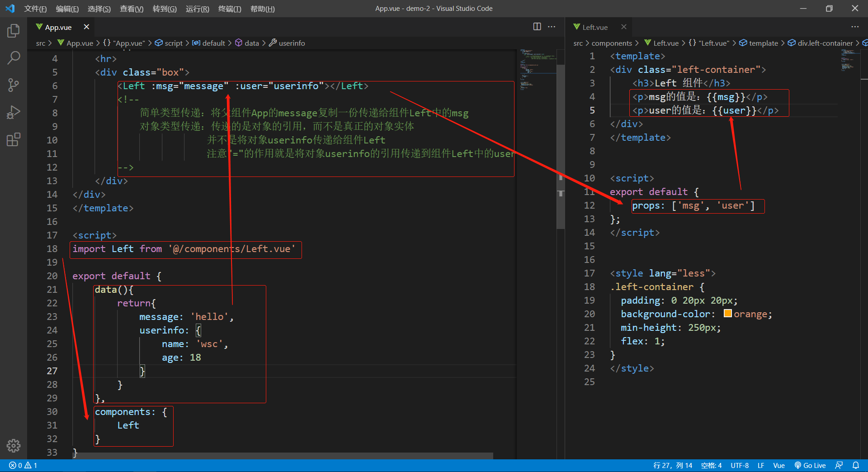Select data in App.vue breadcrumb

247,43
